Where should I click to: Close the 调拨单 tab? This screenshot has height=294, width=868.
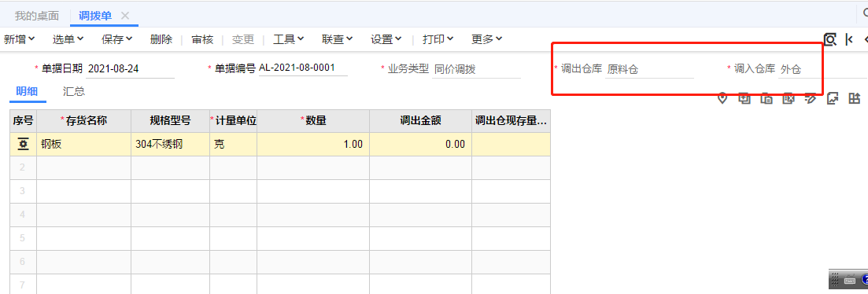125,16
